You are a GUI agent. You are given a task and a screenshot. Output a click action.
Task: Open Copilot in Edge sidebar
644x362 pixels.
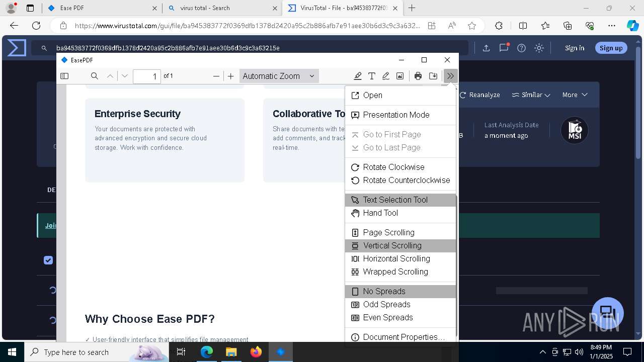[x=632, y=26]
